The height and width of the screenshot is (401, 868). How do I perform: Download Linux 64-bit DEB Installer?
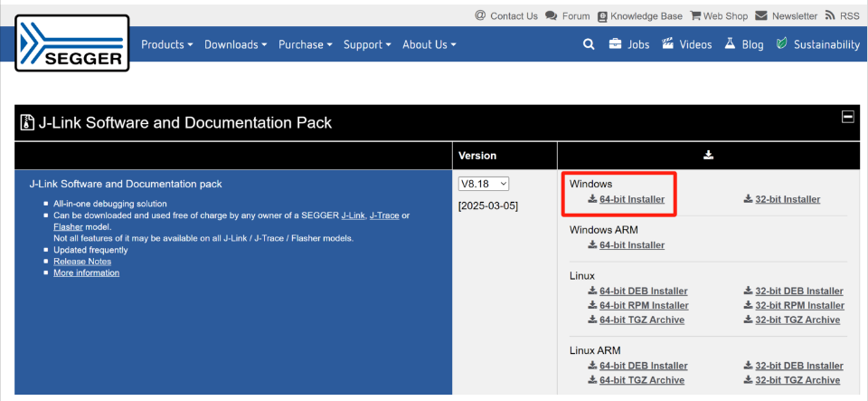point(643,291)
